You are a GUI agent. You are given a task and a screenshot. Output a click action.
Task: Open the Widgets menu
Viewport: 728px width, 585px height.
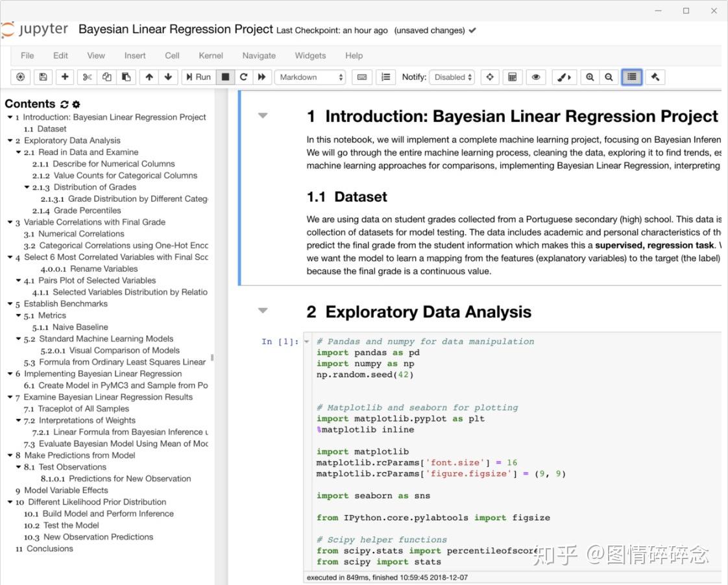click(x=310, y=56)
